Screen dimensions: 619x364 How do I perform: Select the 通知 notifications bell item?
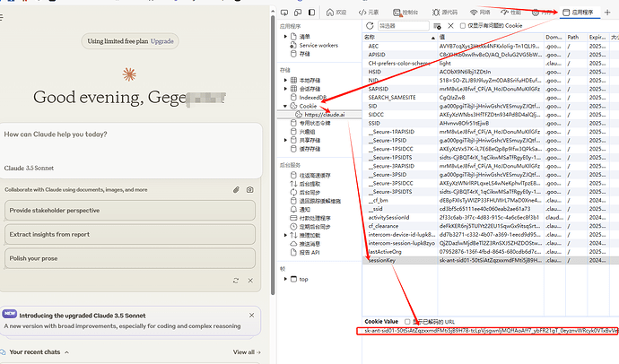tap(301, 210)
